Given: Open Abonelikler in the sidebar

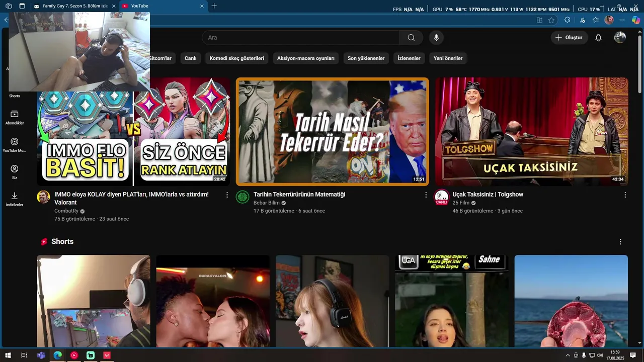Looking at the screenshot, I should click(15, 118).
